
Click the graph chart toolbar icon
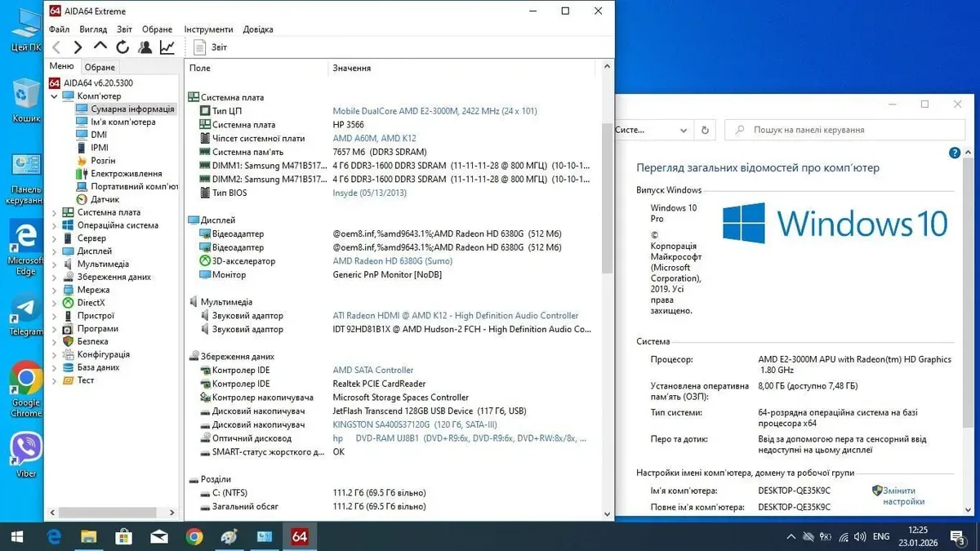click(x=167, y=47)
